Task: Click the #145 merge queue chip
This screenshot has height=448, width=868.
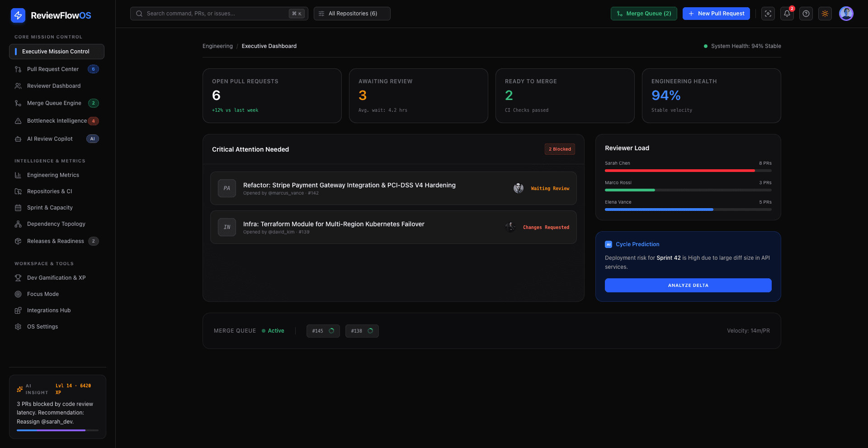Action: 323,331
